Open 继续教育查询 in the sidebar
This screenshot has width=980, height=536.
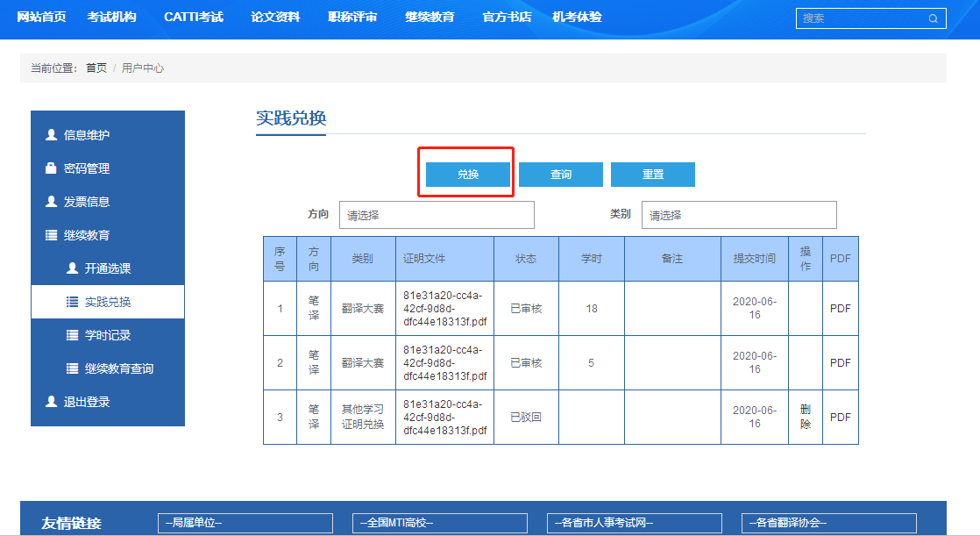117,368
